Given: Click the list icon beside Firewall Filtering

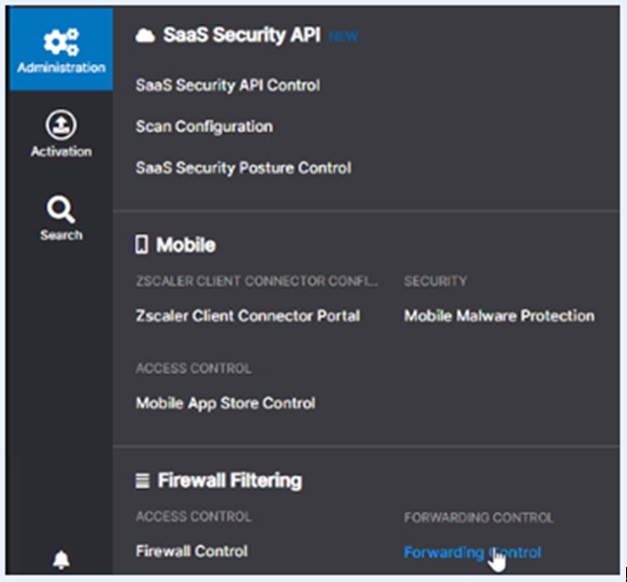Looking at the screenshot, I should coord(143,481).
